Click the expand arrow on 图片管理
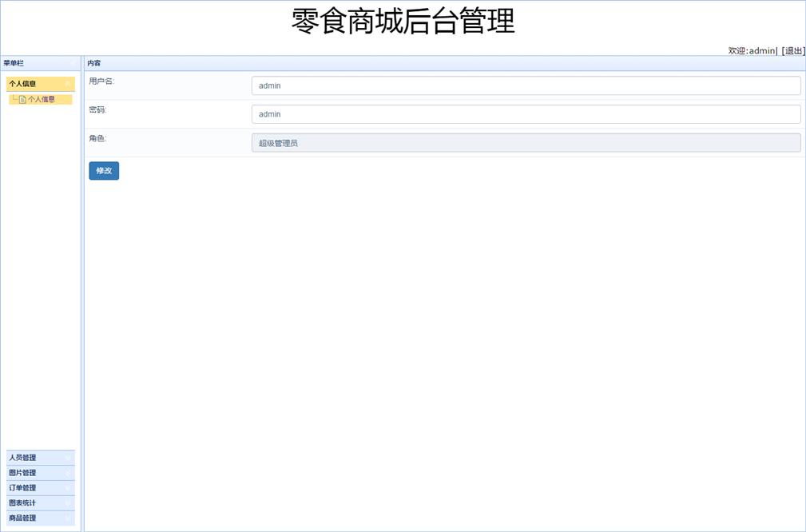 [68, 473]
